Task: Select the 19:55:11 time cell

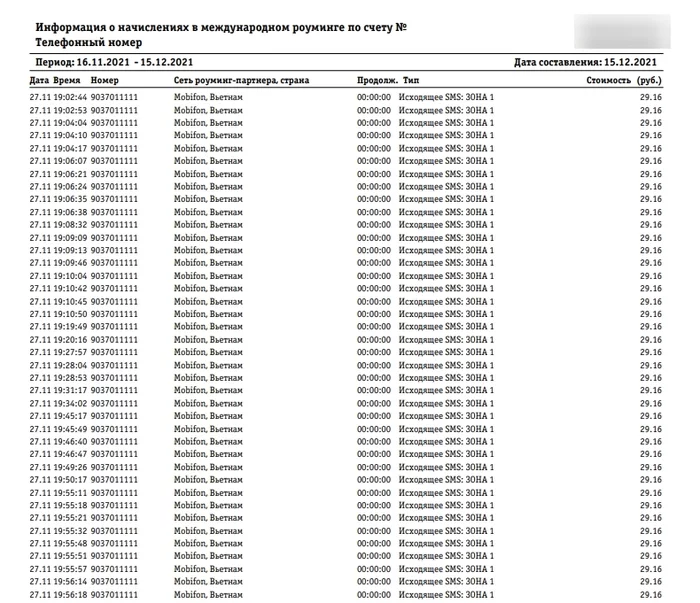Action: pos(70,493)
